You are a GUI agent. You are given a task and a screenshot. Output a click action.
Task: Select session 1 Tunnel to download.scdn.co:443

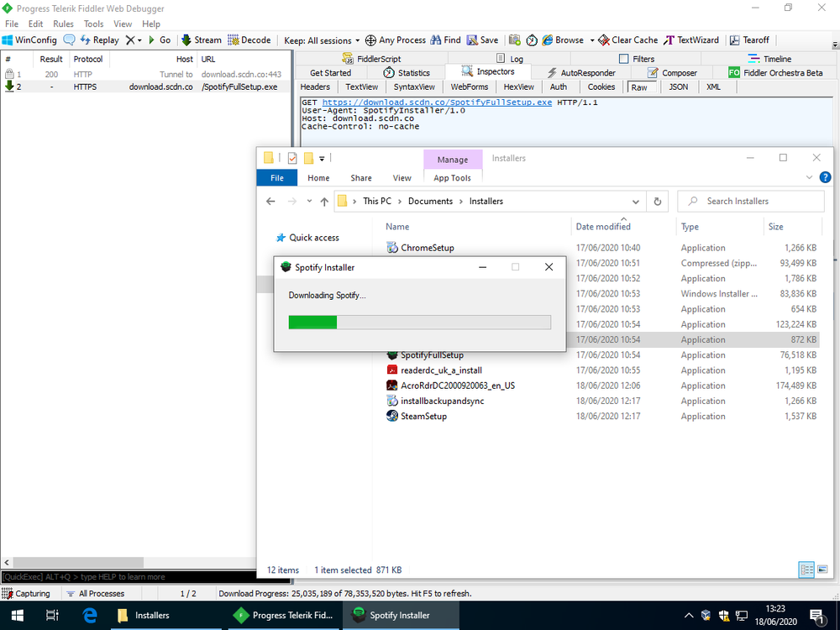[x=144, y=74]
